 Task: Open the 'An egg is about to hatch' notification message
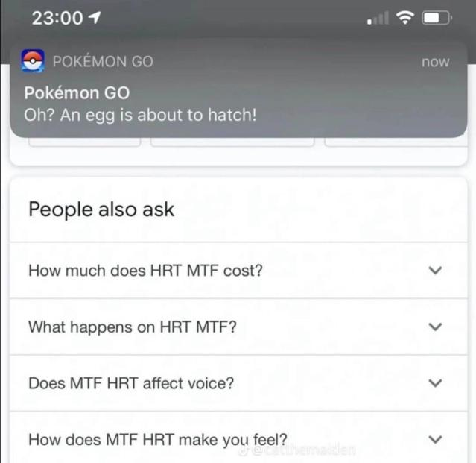tap(140, 116)
